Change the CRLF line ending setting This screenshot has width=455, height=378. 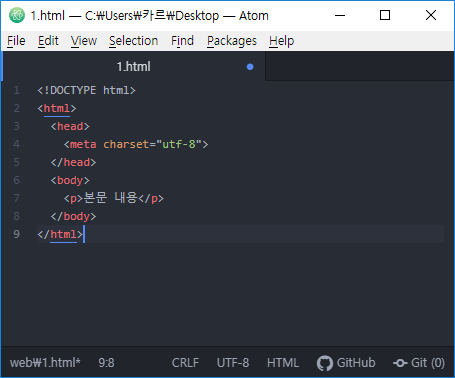click(185, 362)
